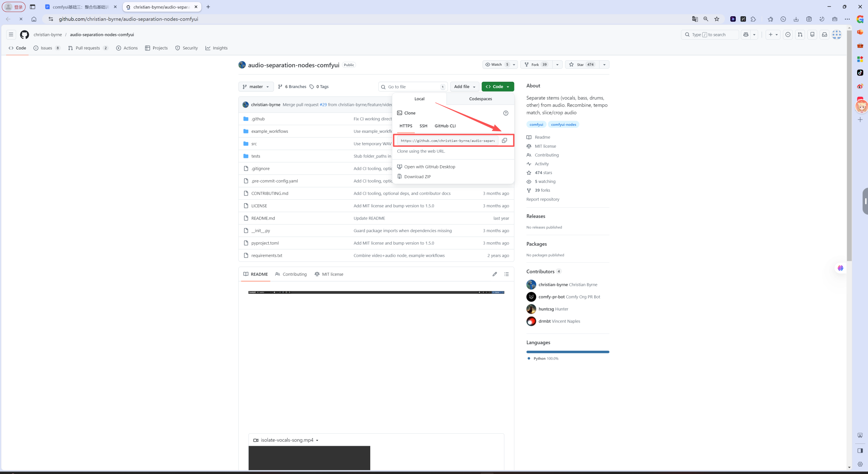Image resolution: width=868 pixels, height=474 pixels.
Task: Open Weibo icon in browser sidebar
Action: pyautogui.click(x=860, y=86)
